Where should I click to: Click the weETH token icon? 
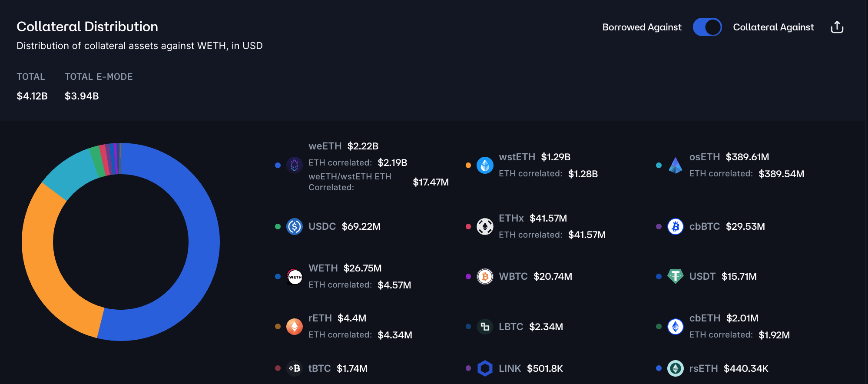[x=295, y=165]
